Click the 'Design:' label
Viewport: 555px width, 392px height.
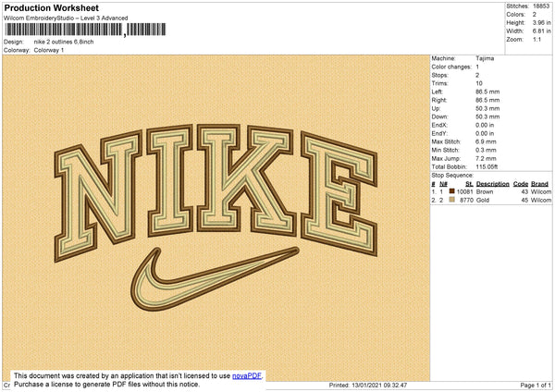pyautogui.click(x=14, y=42)
